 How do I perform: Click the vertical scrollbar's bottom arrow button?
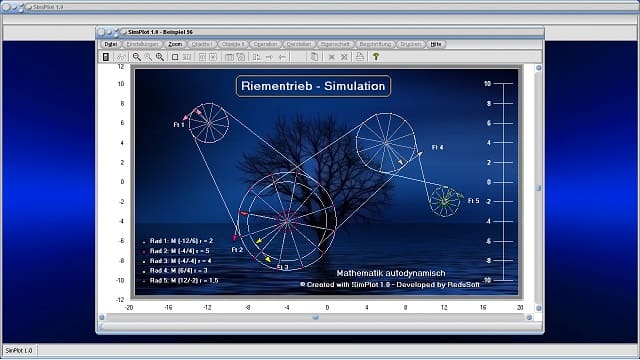coord(538,308)
